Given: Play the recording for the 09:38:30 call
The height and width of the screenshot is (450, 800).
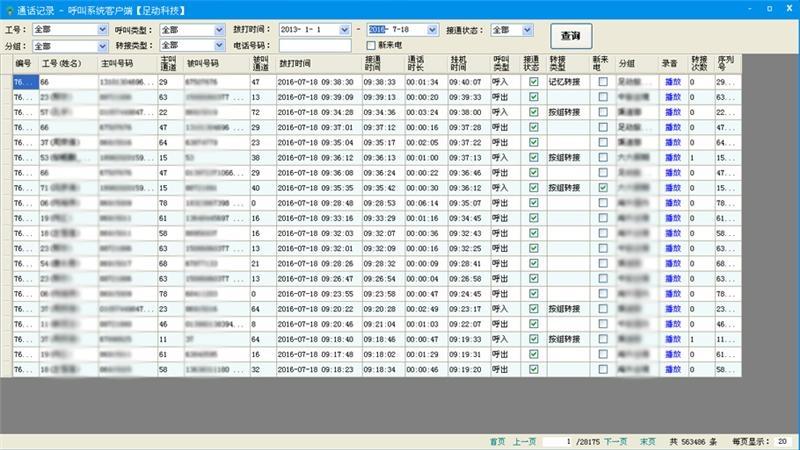Looking at the screenshot, I should point(673,82).
